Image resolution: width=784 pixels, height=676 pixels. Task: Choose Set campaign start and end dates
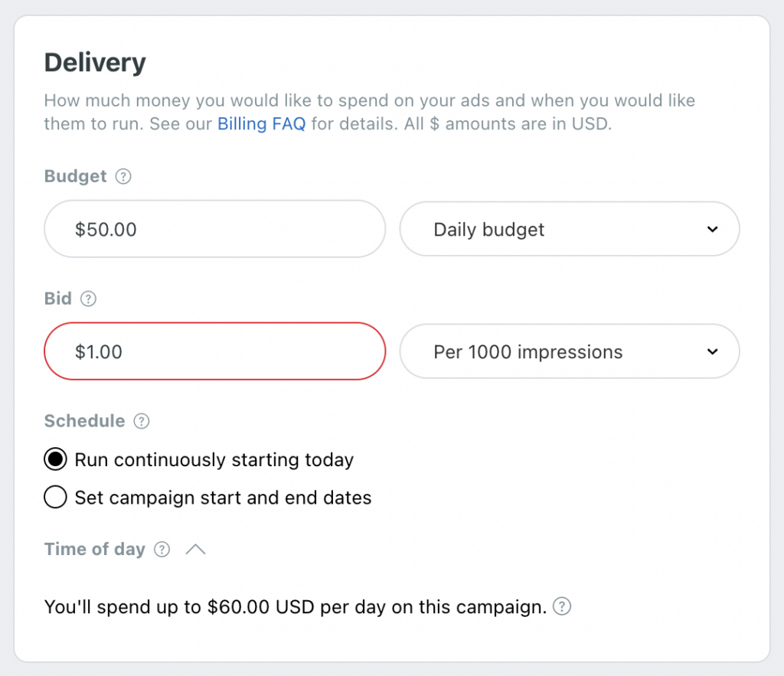pyautogui.click(x=55, y=497)
